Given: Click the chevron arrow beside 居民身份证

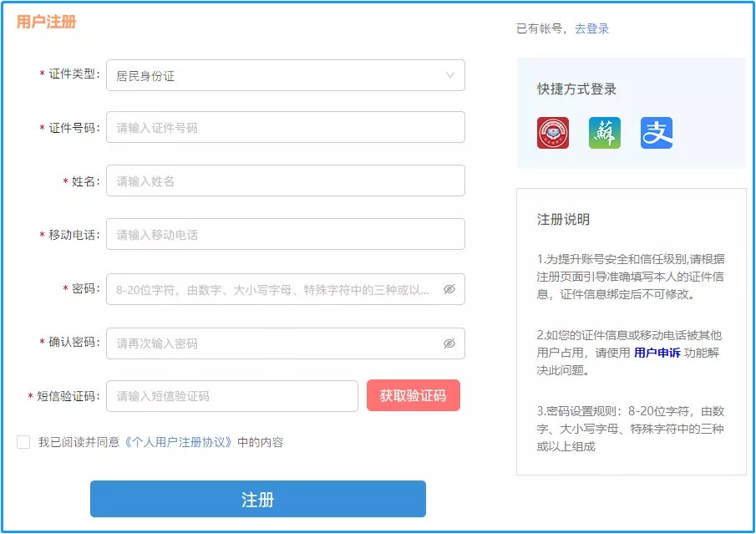Looking at the screenshot, I should pyautogui.click(x=450, y=75).
